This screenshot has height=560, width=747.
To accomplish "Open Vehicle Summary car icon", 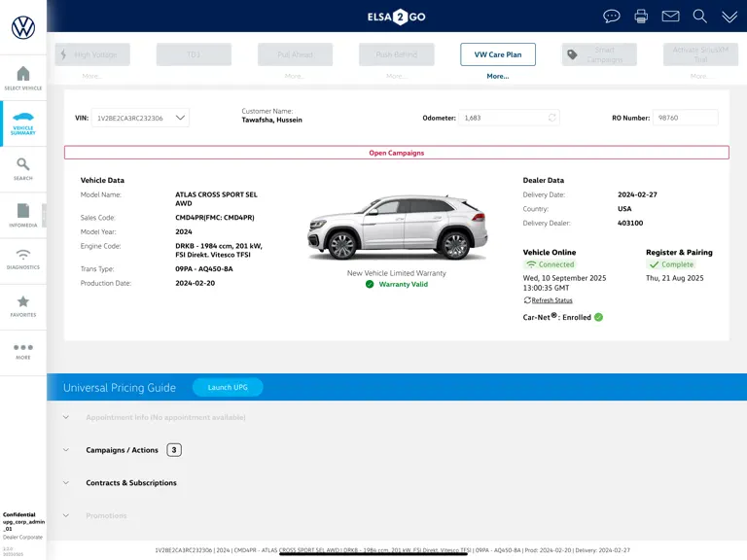I will pos(23,117).
